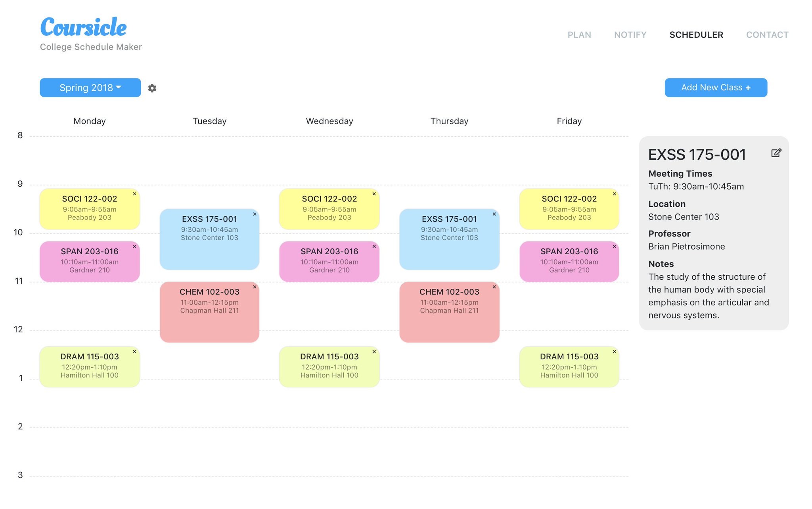Open the Spring 2018 term dropdown

(x=90, y=88)
